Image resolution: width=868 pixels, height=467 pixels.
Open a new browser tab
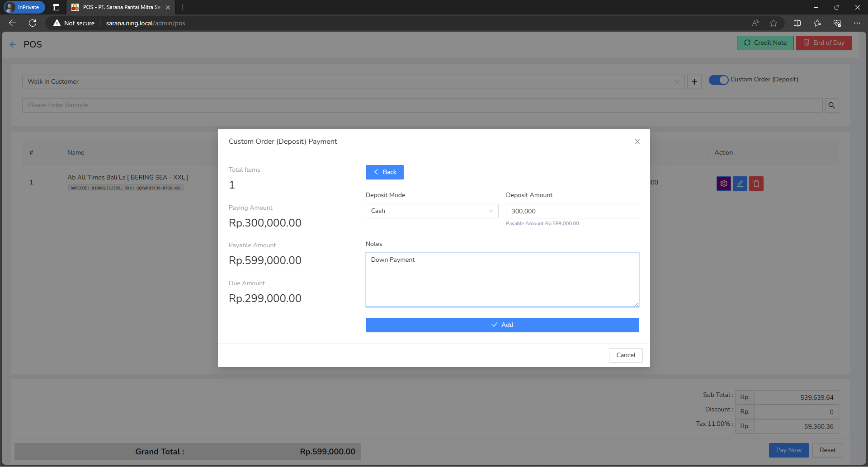pos(183,7)
